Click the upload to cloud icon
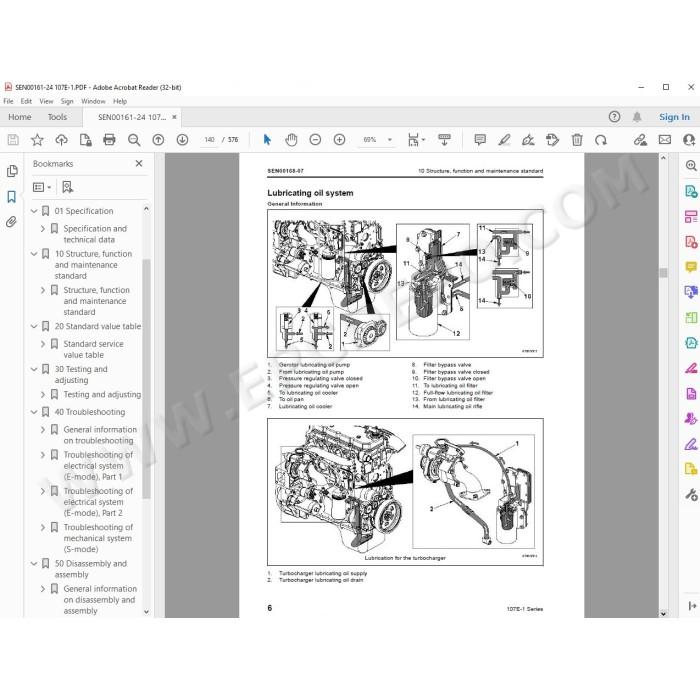Viewport: 700px width, 700px height. [x=61, y=140]
